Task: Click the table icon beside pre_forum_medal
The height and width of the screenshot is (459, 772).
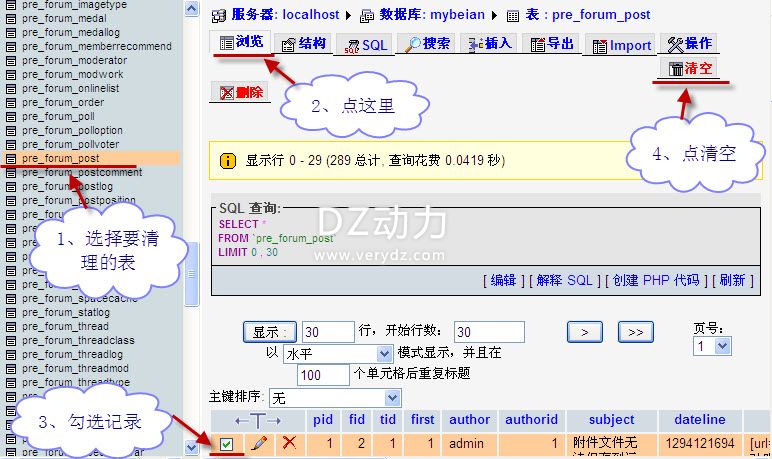Action: (x=11, y=18)
